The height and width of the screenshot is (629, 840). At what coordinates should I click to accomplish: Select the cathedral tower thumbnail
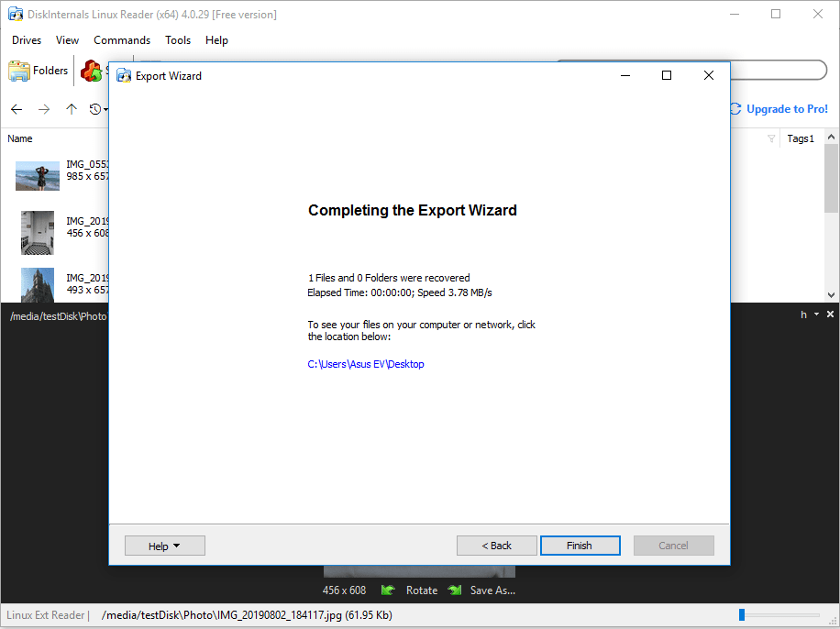pyautogui.click(x=38, y=284)
